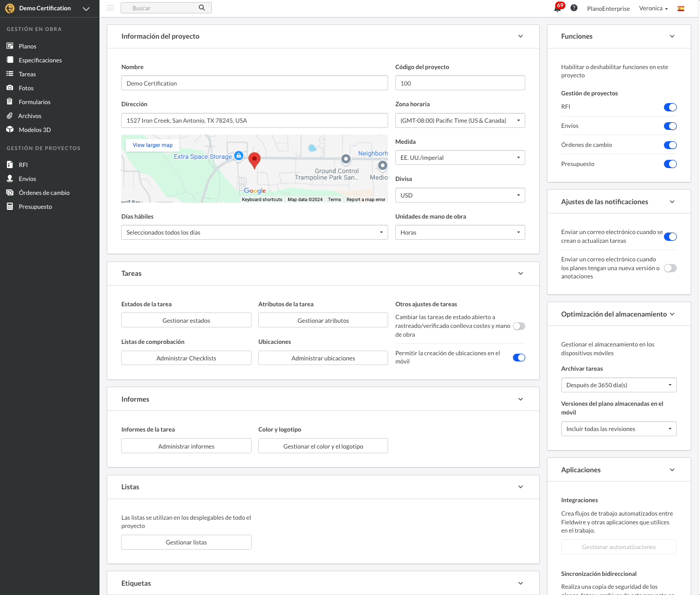This screenshot has height=595, width=700.
Task: Click the help question mark icon
Action: [574, 8]
